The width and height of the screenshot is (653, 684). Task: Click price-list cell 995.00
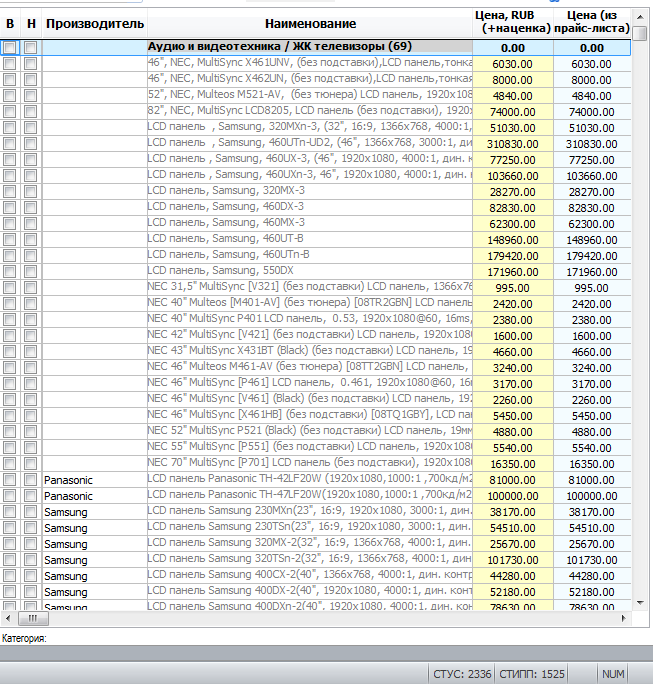(x=592, y=287)
